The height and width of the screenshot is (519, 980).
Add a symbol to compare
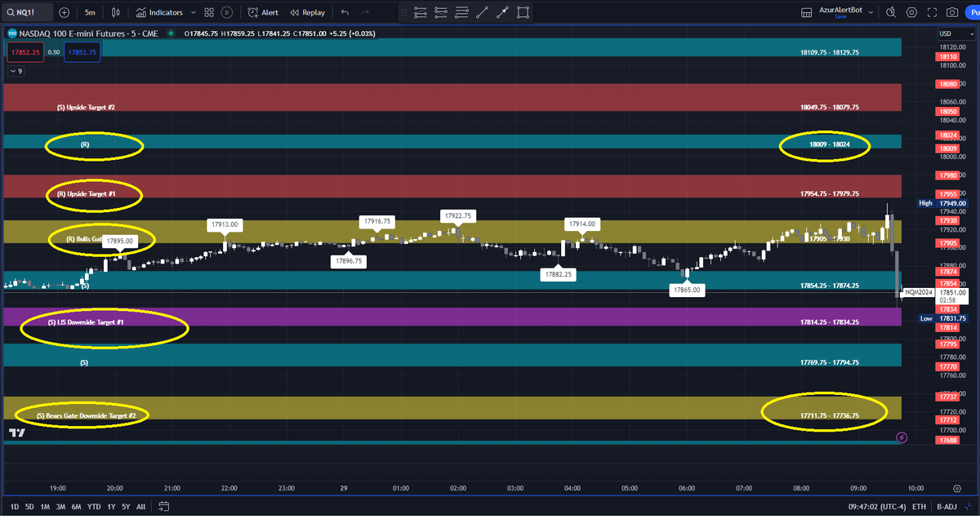point(64,12)
